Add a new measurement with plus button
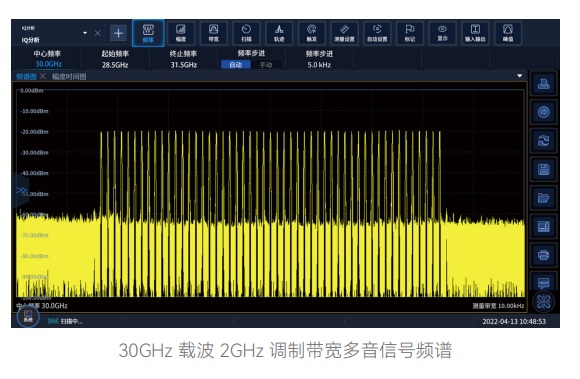 118,33
